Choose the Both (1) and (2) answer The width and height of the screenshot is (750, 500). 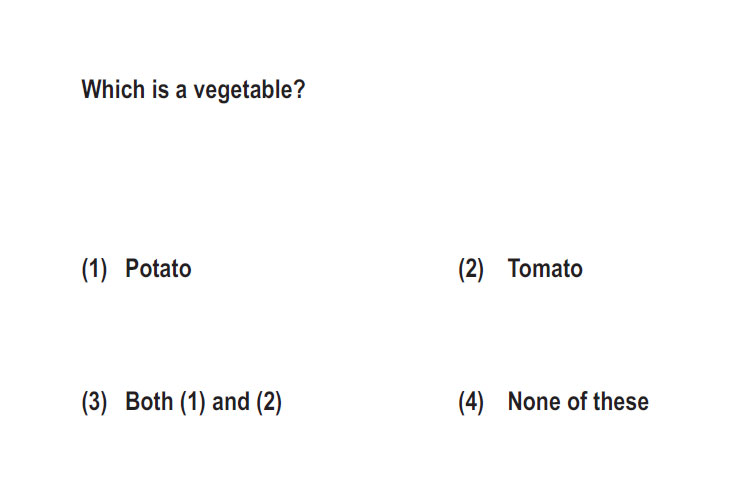203,402
